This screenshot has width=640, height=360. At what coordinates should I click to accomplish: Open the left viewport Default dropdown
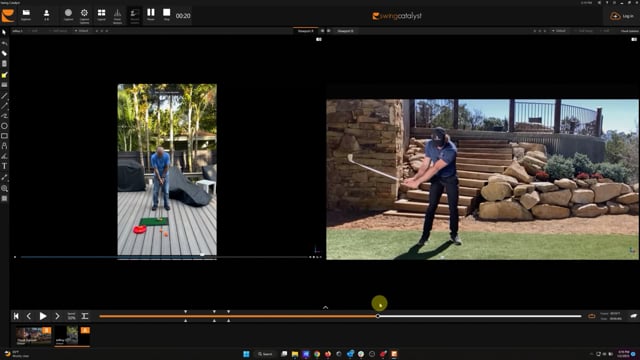click(82, 31)
